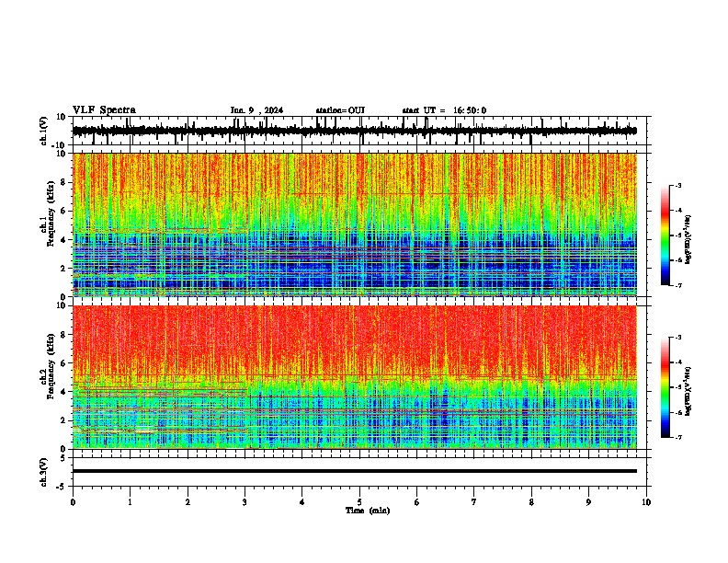Click the "VLF Spectra" plot title

(x=104, y=109)
